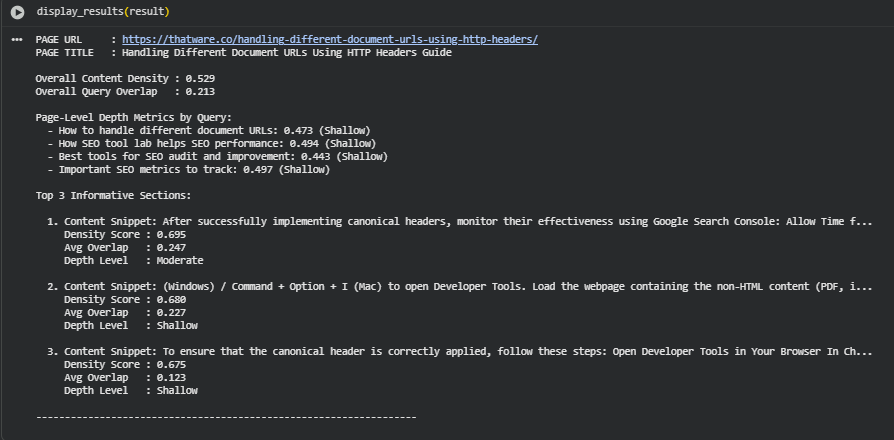The height and width of the screenshot is (440, 894).
Task: Run the display_results code cell
Action: 17,11
